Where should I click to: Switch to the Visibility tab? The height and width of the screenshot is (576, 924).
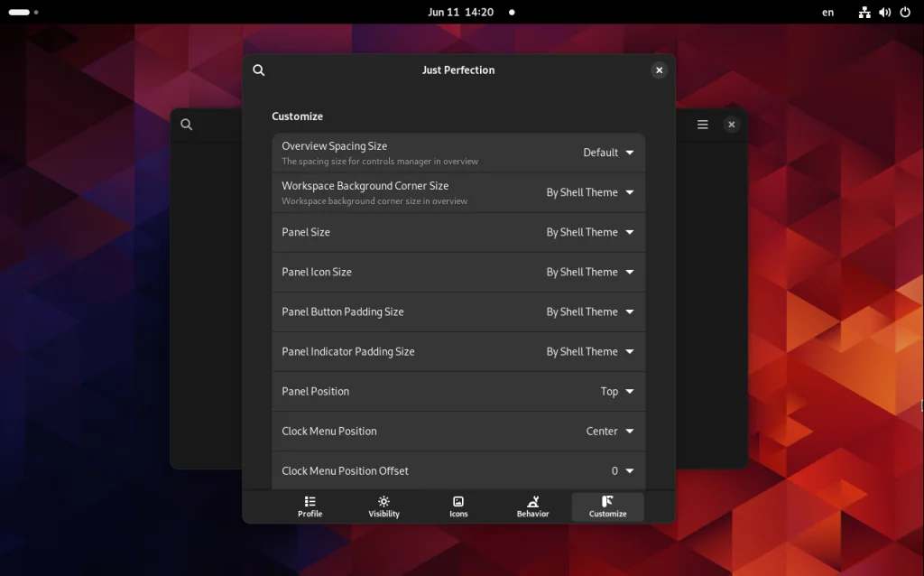pyautogui.click(x=383, y=506)
